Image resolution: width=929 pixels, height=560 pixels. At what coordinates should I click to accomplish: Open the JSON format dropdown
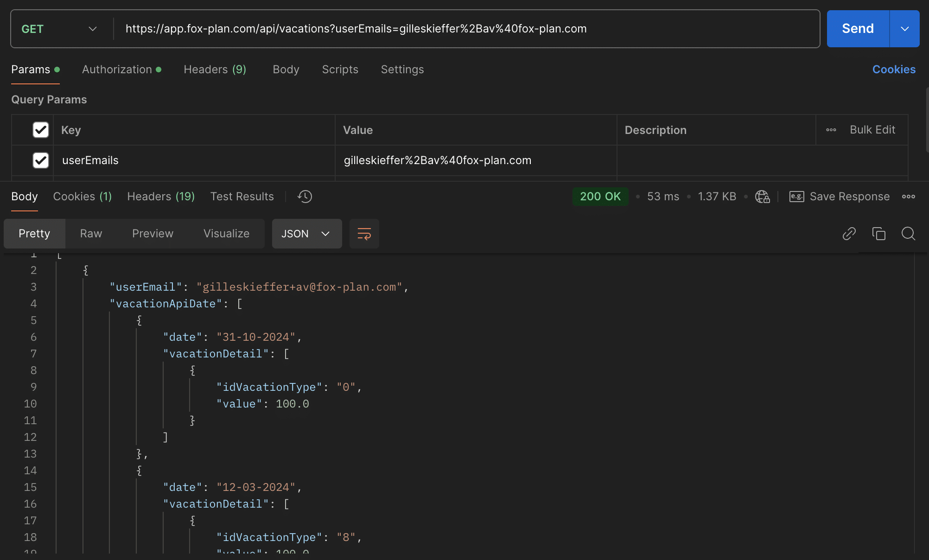[307, 234]
